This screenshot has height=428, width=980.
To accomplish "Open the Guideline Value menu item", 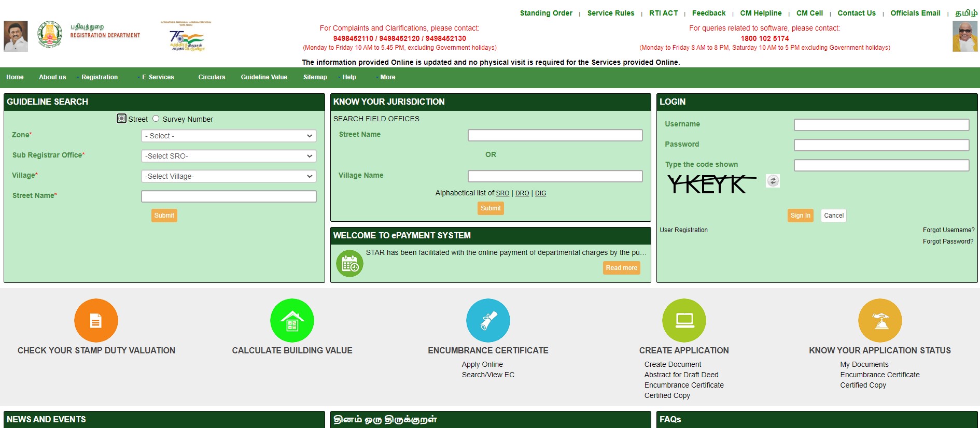I will pos(264,77).
